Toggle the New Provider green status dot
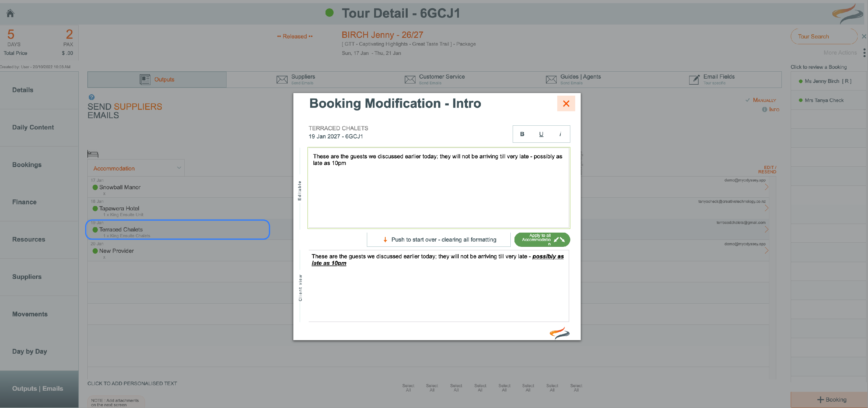 tap(95, 251)
